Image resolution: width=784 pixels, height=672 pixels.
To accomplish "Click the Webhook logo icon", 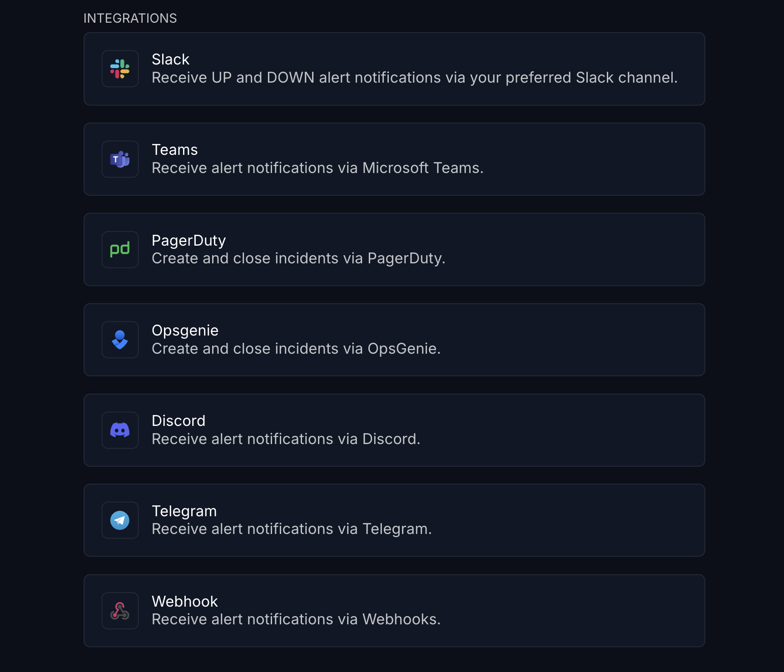I will [120, 611].
